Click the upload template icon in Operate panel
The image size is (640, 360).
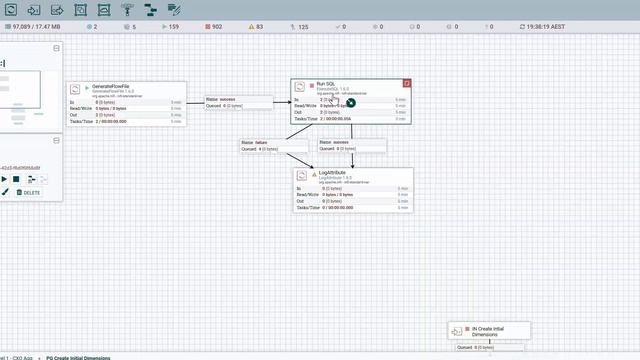43,179
